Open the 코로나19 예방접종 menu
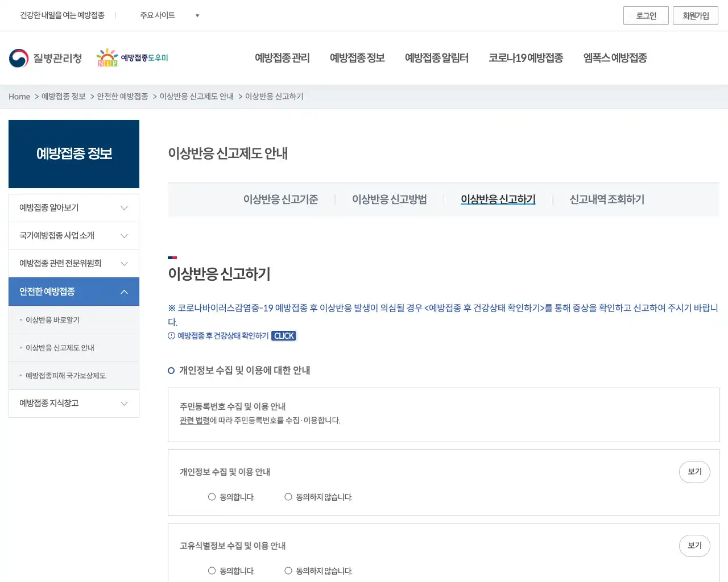 (x=526, y=57)
